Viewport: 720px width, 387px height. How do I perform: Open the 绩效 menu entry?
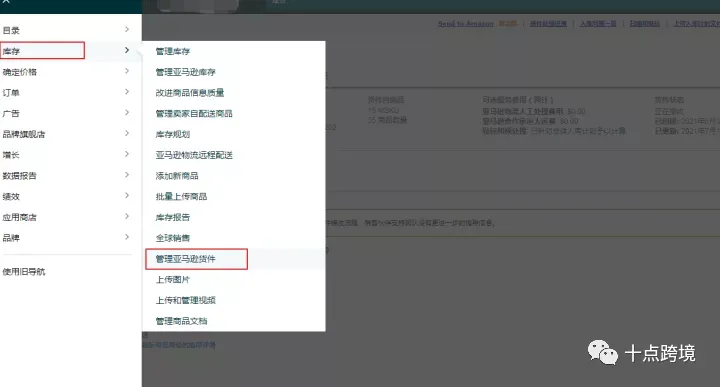(11, 196)
